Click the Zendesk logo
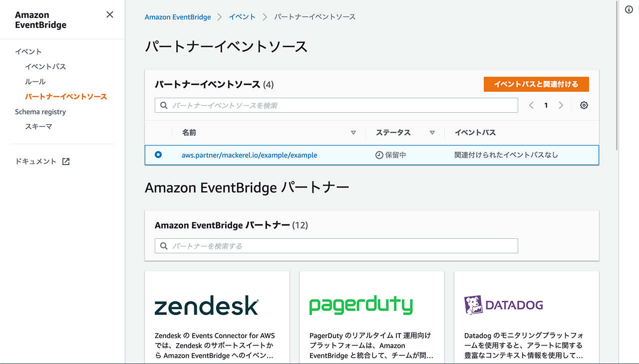Screen dimensions: 639x364 207,306
